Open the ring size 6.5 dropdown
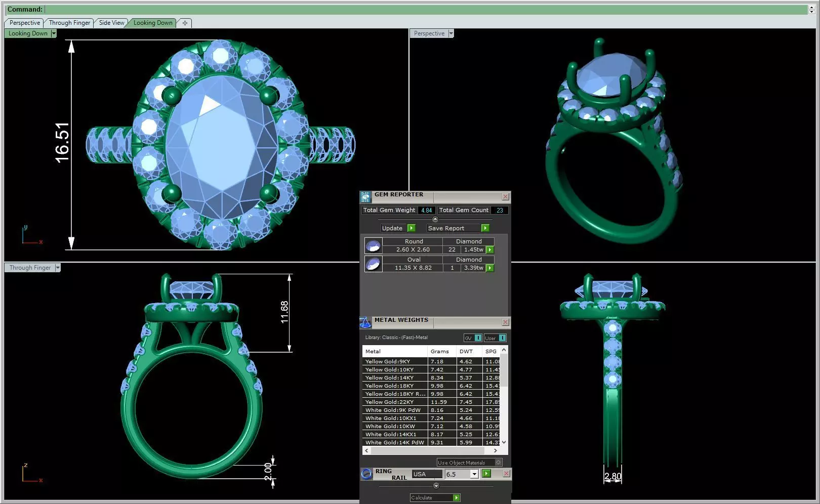 pos(474,474)
